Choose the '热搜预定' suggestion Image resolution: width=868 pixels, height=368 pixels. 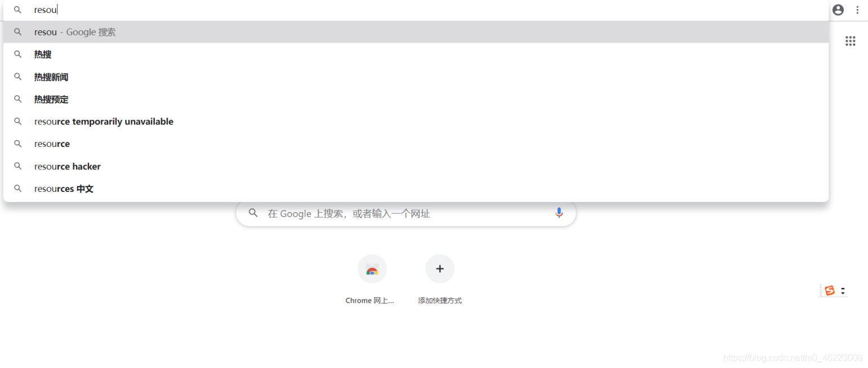(x=416, y=100)
